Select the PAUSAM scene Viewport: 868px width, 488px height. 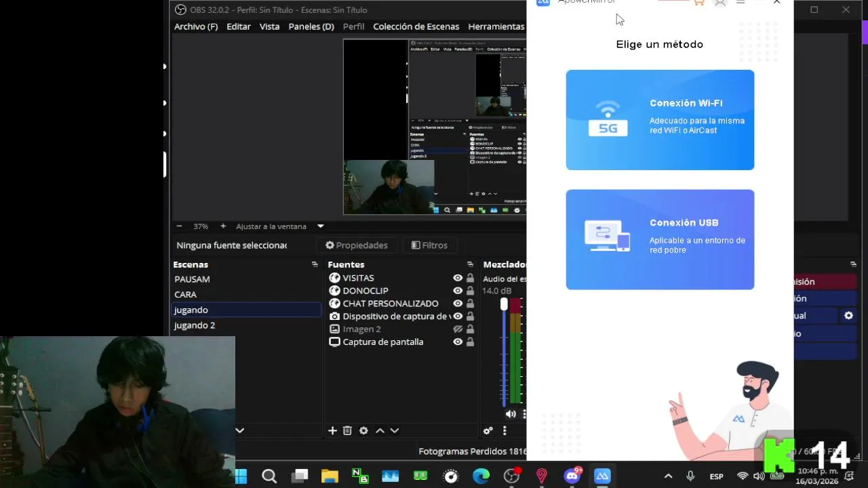pyautogui.click(x=246, y=279)
